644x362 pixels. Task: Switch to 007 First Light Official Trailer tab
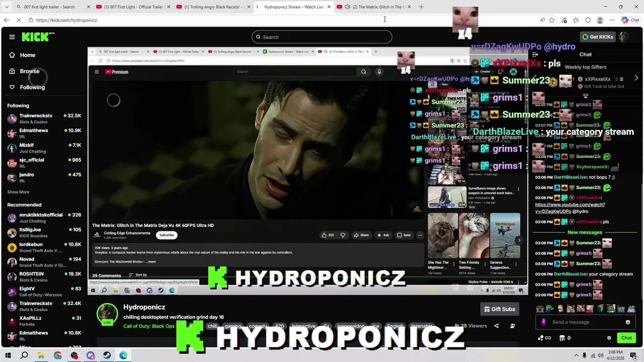[x=133, y=7]
